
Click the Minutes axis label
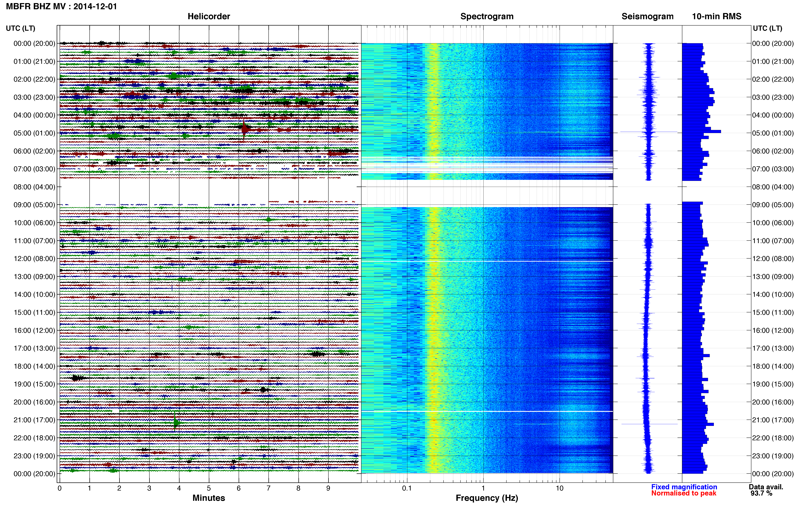pos(208,498)
